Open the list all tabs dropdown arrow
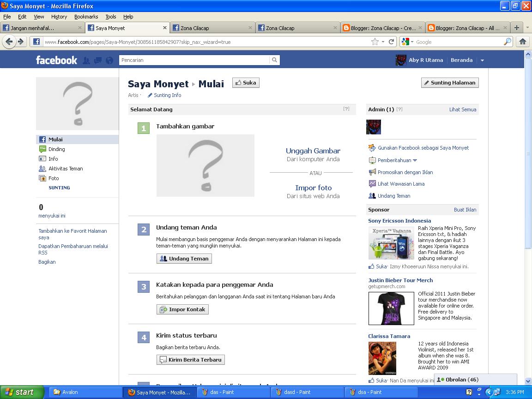This screenshot has width=532, height=399. pos(527,28)
